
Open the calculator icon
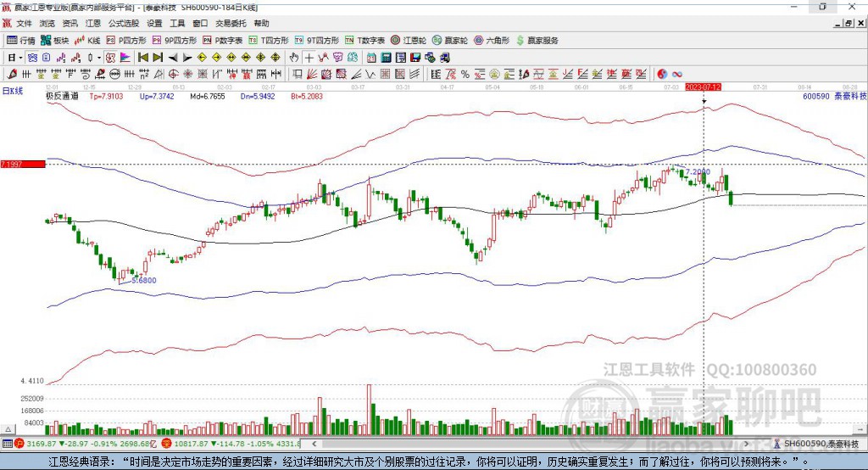pos(386,58)
